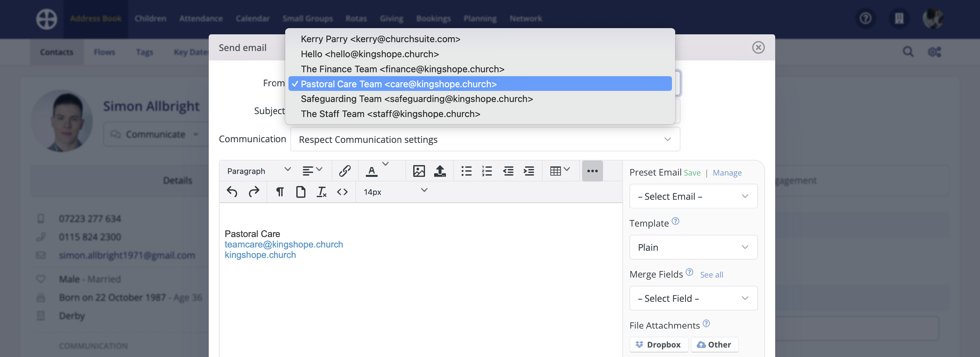Click teamcare@kingshope.church link in email body
Screen dimensions: 980x357
tap(284, 244)
